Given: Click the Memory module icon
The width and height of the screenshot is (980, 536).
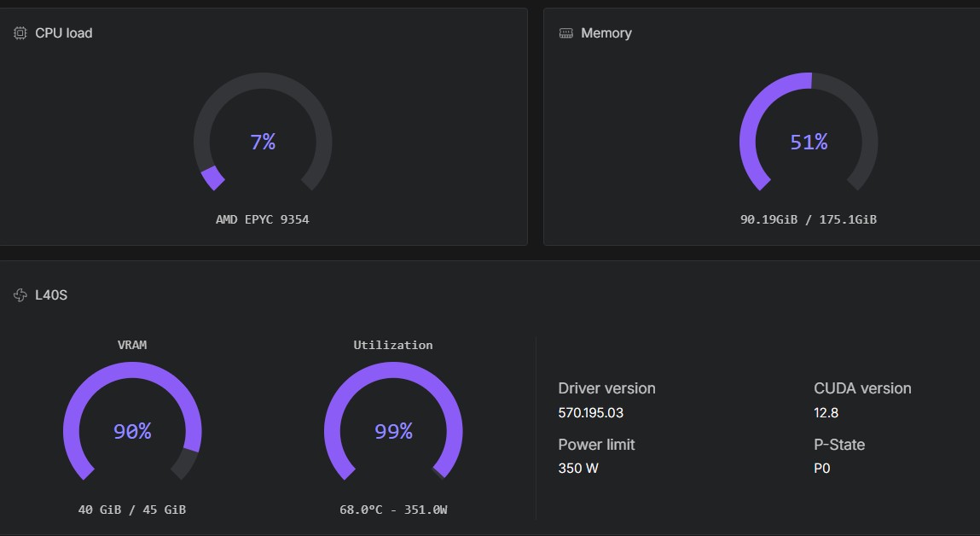Looking at the screenshot, I should 565,33.
